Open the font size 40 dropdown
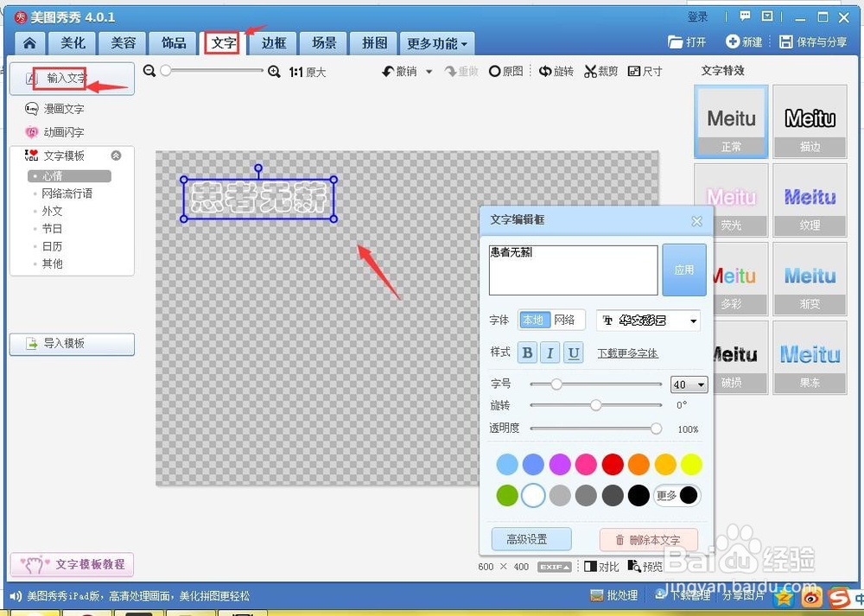Image resolution: width=864 pixels, height=616 pixels. pos(689,384)
